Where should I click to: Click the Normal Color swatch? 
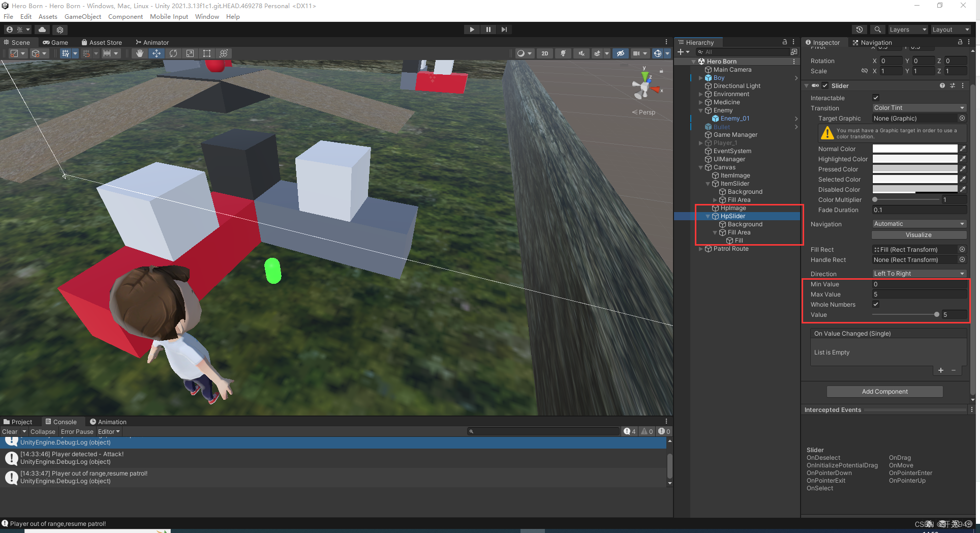tap(915, 149)
